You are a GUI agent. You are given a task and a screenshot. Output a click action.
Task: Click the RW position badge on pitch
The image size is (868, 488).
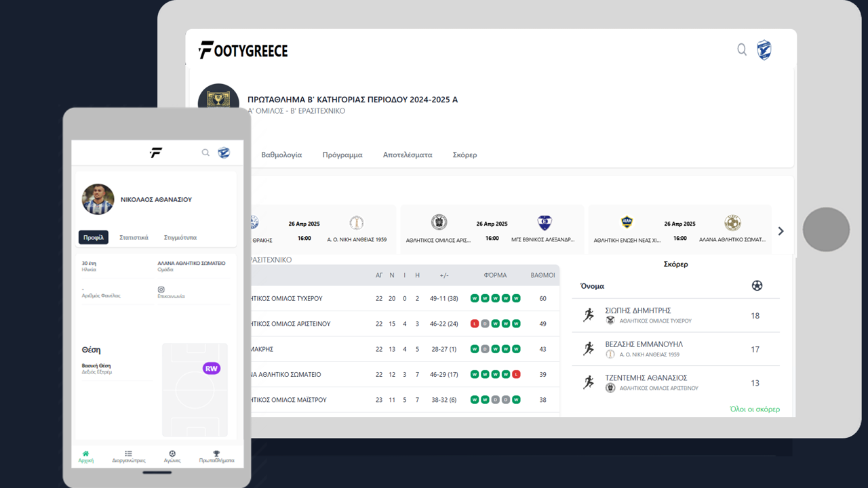pyautogui.click(x=212, y=369)
